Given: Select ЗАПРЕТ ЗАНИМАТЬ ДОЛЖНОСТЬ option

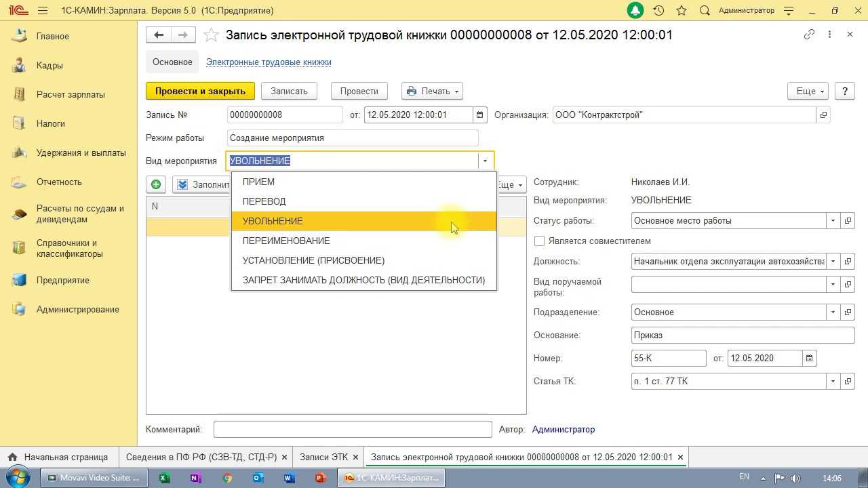Looking at the screenshot, I should click(364, 281).
